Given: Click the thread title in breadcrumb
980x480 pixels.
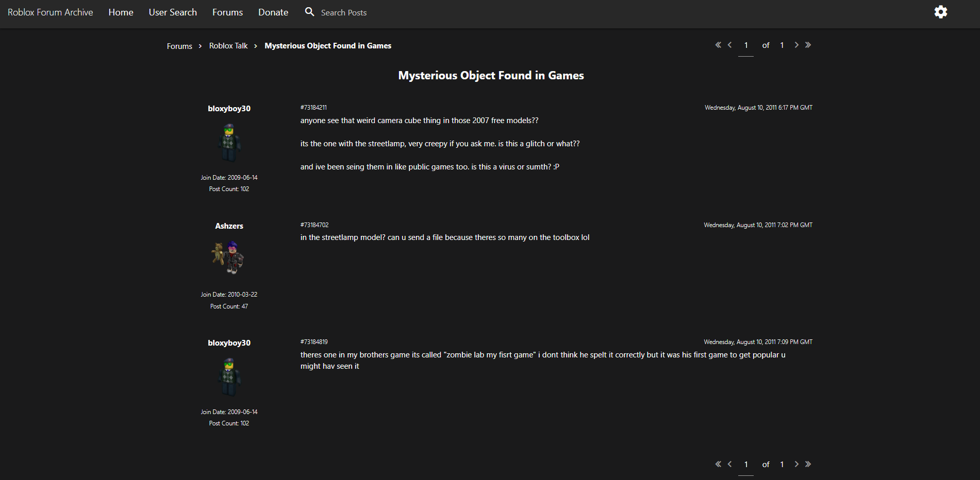Looking at the screenshot, I should [328, 46].
